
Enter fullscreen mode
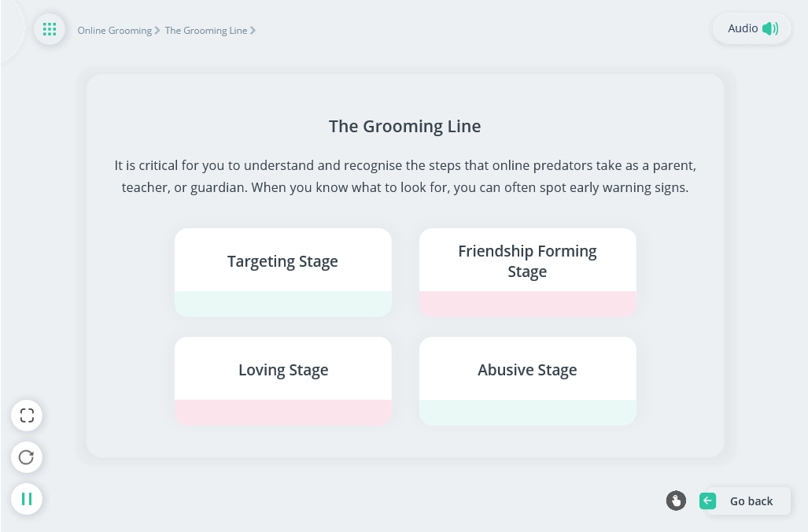[x=27, y=416]
